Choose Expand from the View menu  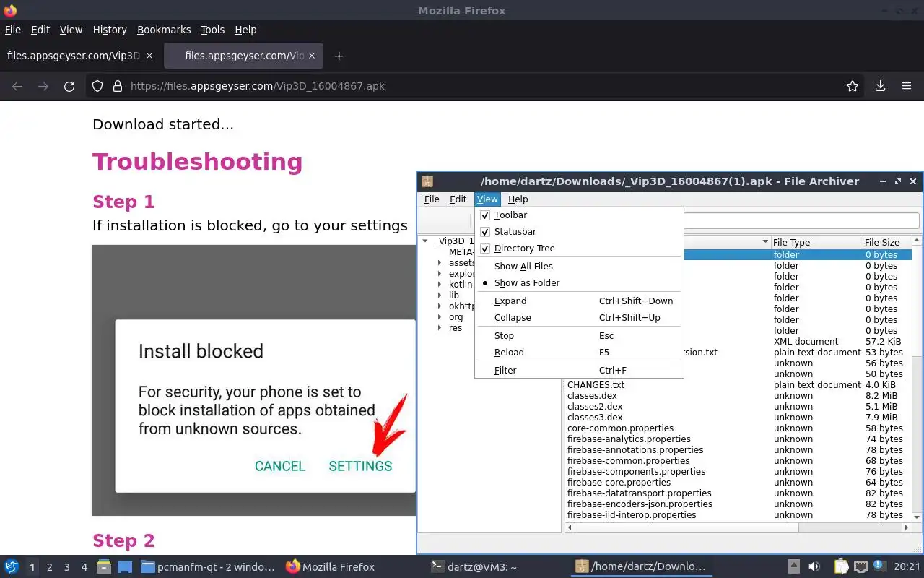point(579,301)
